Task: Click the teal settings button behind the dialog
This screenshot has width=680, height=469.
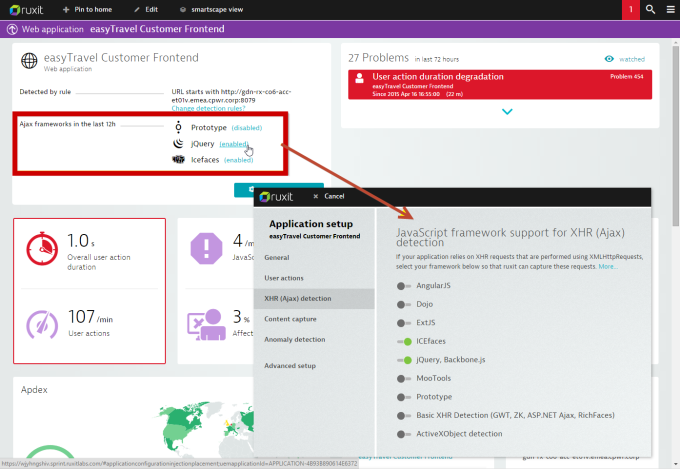Action: (x=244, y=190)
